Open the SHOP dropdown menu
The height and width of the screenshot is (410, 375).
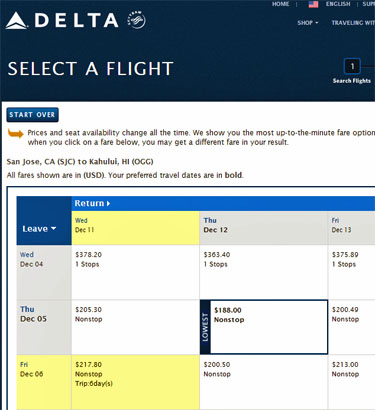(308, 23)
